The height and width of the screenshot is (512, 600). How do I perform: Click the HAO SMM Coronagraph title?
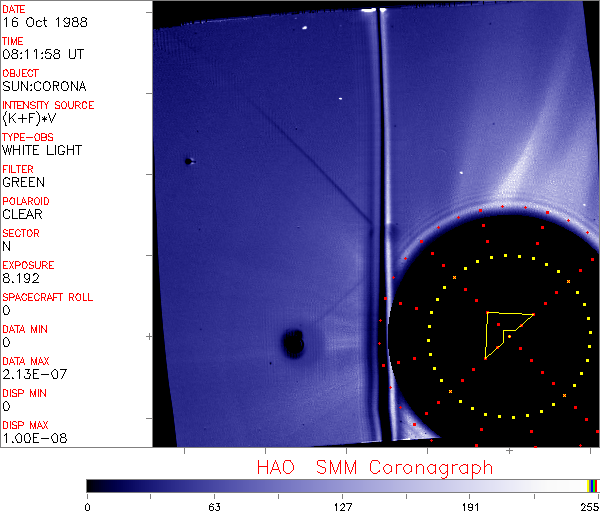[374, 467]
